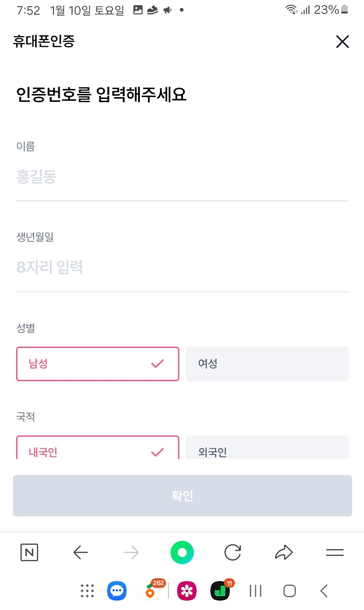The image size is (364, 610).
Task: Open the Samsung Messages app icon
Action: pos(116,591)
